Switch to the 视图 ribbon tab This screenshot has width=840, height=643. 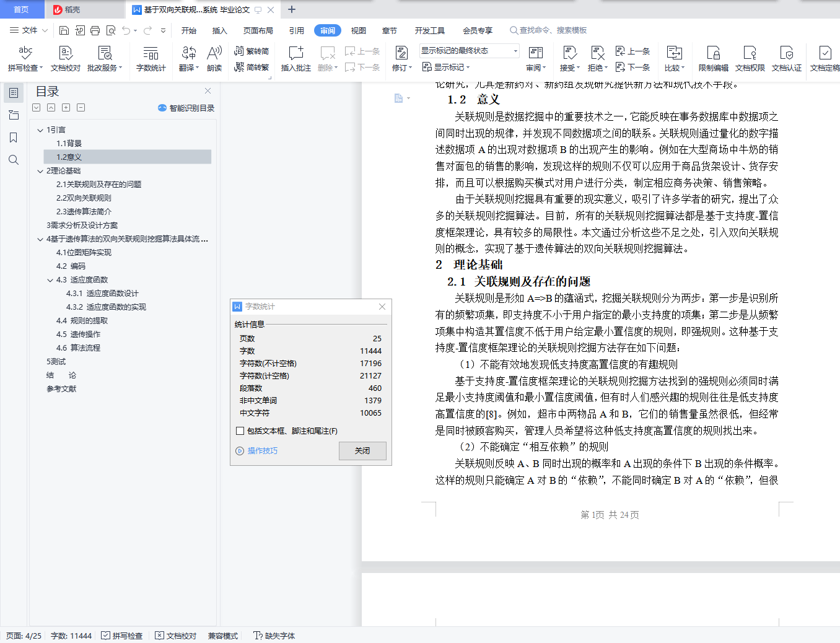(x=359, y=30)
